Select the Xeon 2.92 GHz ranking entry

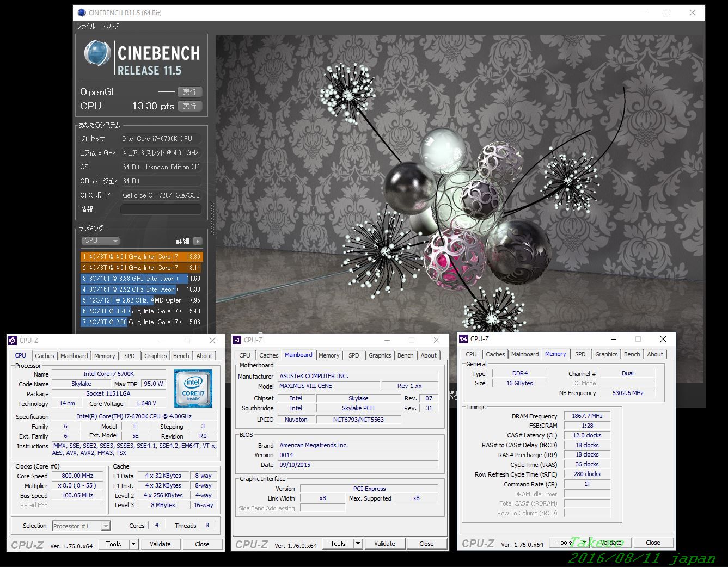coord(141,289)
